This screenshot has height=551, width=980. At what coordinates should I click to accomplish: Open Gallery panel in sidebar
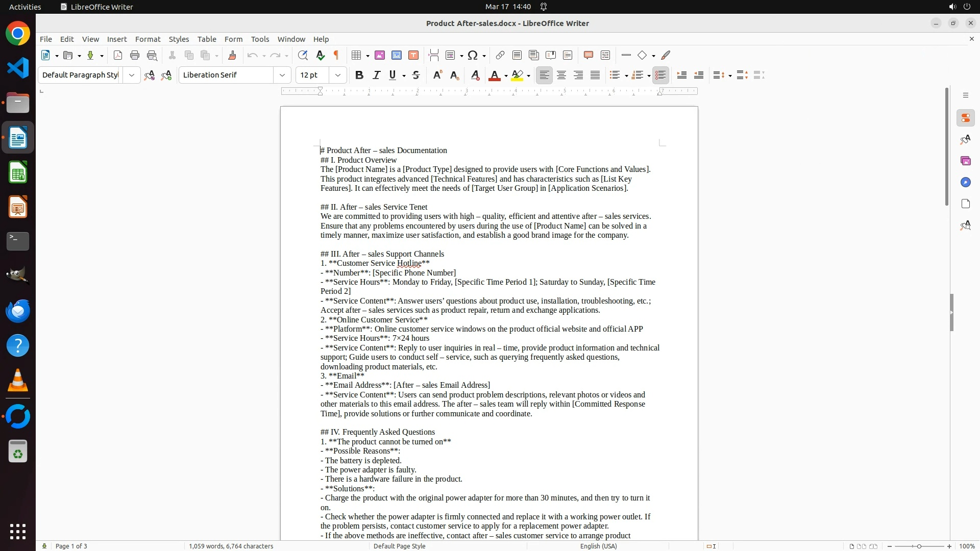click(965, 161)
